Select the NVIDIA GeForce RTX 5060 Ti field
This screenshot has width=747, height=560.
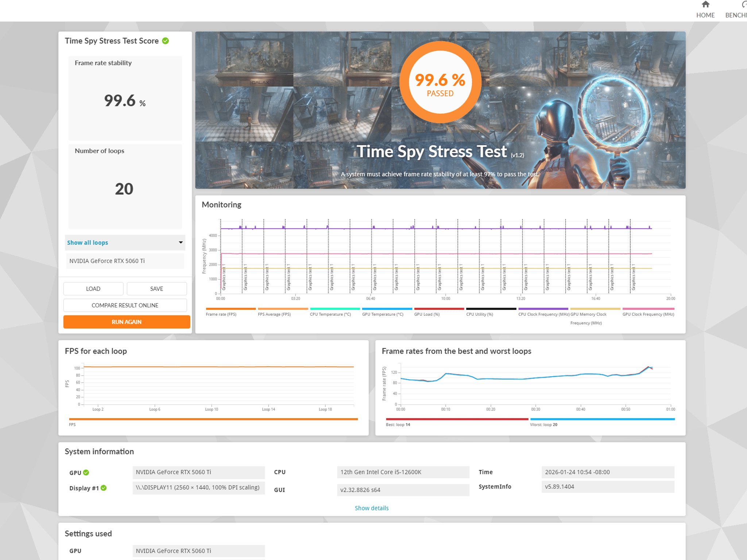click(x=125, y=261)
